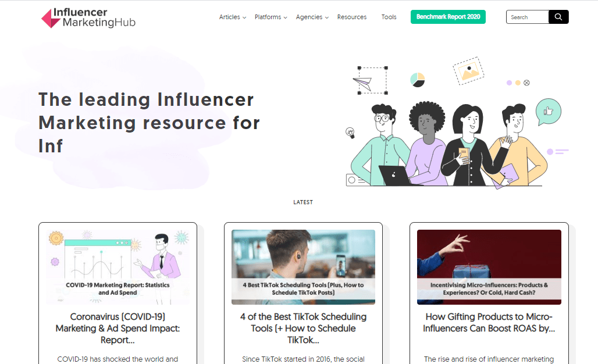598x364 pixels.
Task: Click the circled X icon near dots
Action: coord(526,83)
